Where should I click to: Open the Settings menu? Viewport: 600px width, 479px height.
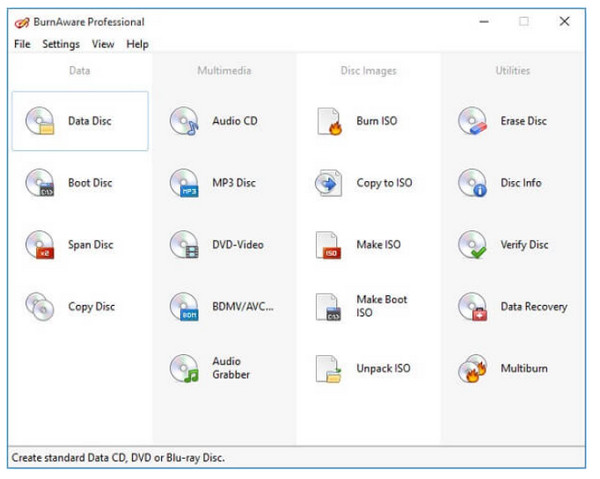tap(61, 44)
